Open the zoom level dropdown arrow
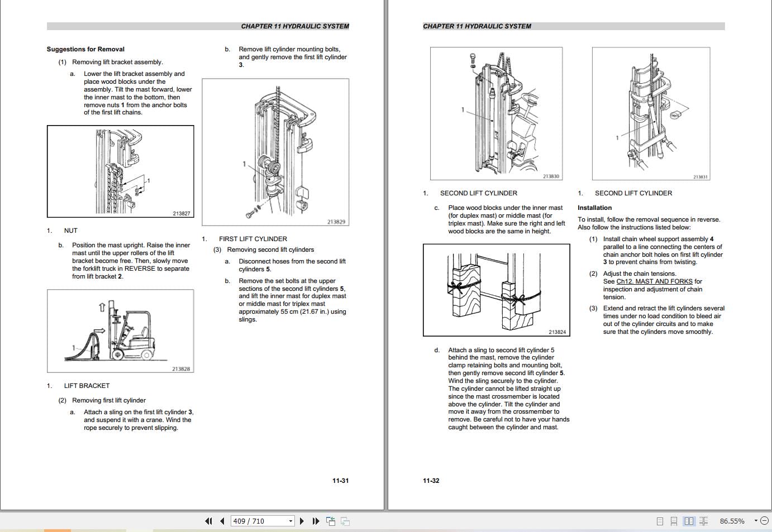The height and width of the screenshot is (532, 772). [x=756, y=521]
